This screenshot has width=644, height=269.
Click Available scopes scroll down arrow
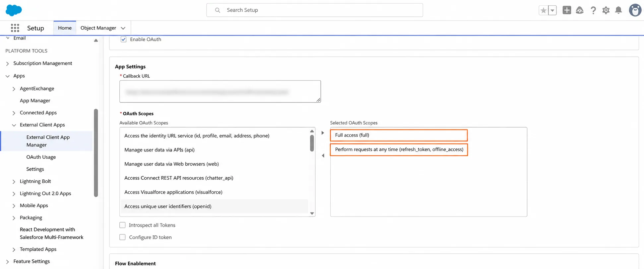pyautogui.click(x=312, y=214)
